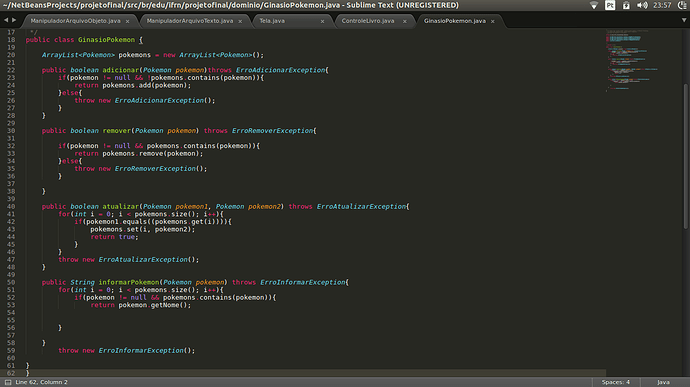Open the notification indicator next to keyboard layout

pyautogui.click(x=626, y=5)
